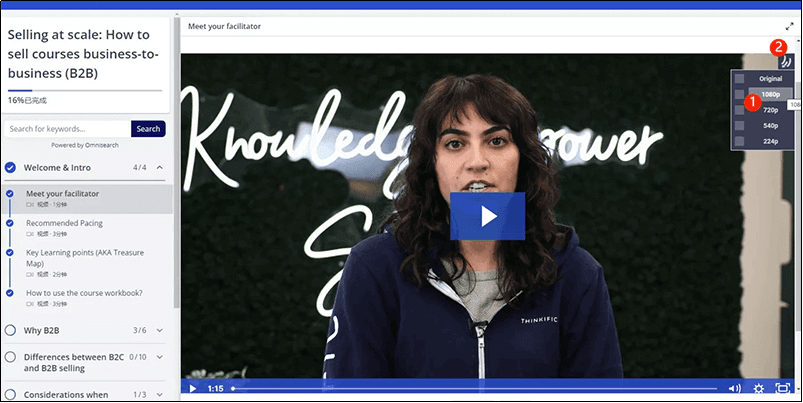Tick the Original quality checkbox
The width and height of the screenshot is (803, 403).
[740, 78]
